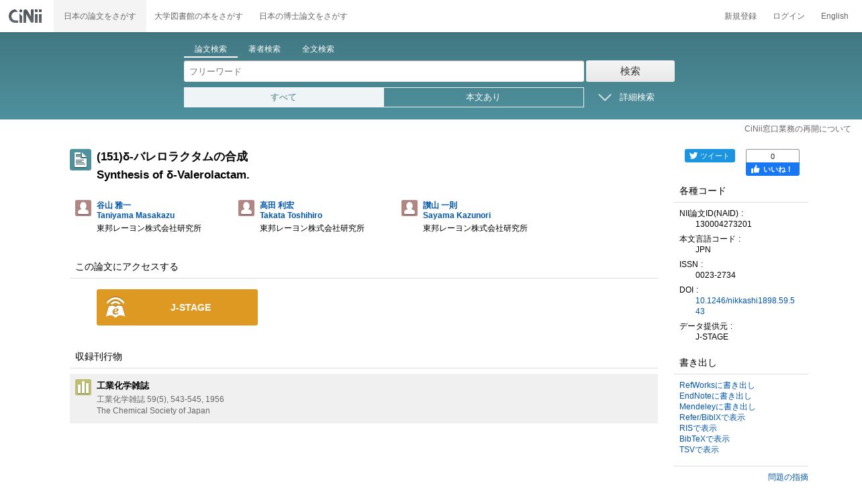
Task: Click Mendeleyに書き出し link
Action: click(x=717, y=407)
